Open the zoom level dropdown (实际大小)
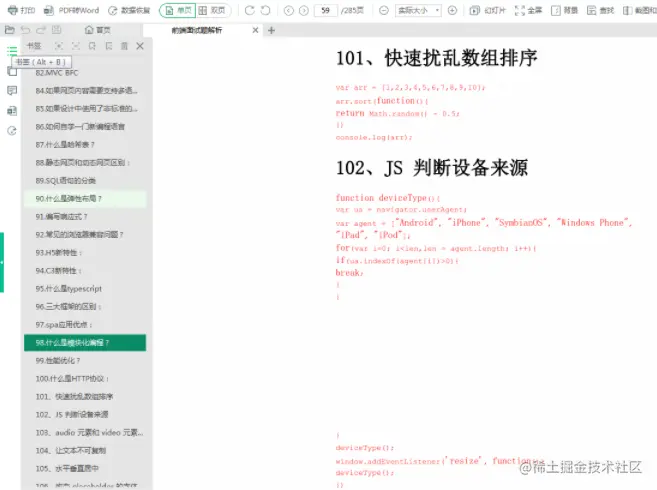Screen dimensions: 657x490 pos(418,10)
